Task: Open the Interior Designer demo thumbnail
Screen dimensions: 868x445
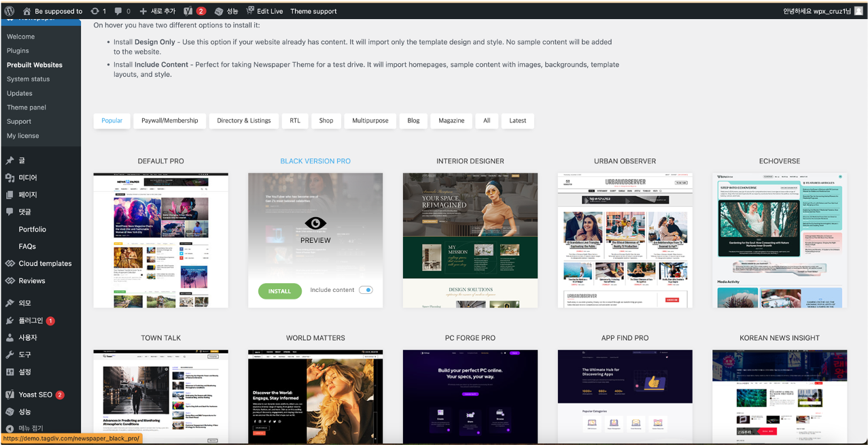Action: [470, 240]
